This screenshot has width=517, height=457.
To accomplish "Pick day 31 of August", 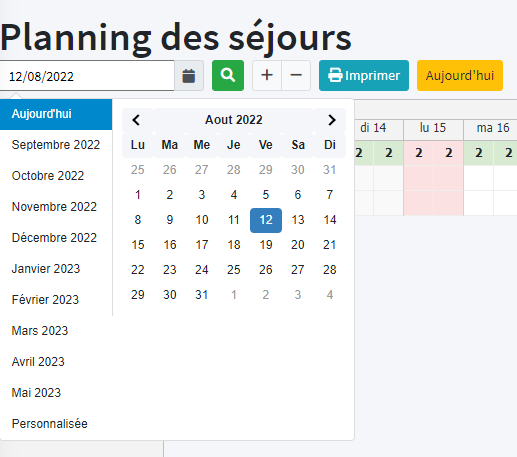I will click(x=202, y=295).
